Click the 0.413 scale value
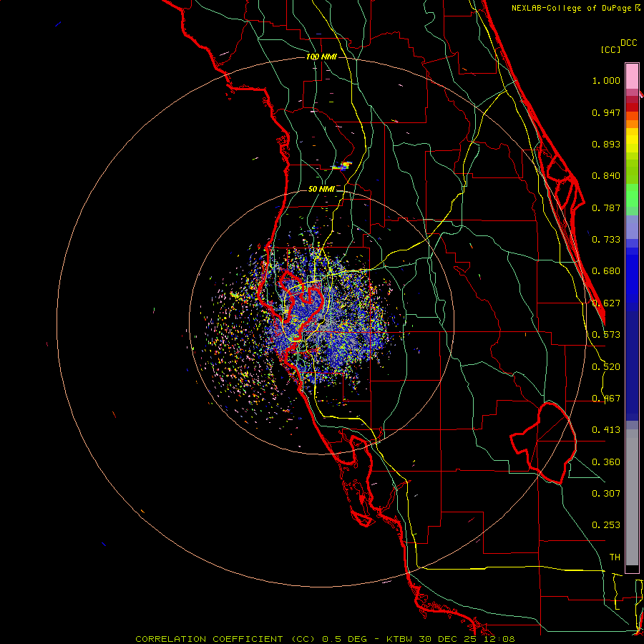Image resolution: width=644 pixels, height=644 pixels. [606, 430]
